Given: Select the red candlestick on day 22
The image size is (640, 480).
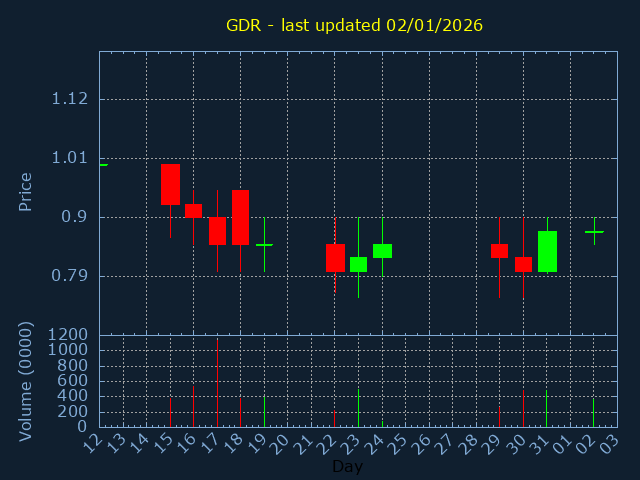Looking at the screenshot, I should point(335,257).
